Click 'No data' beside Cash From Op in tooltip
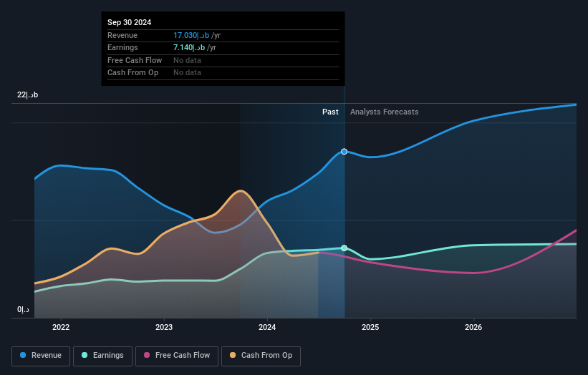Screen dimensions: 588x375 [x=187, y=73]
